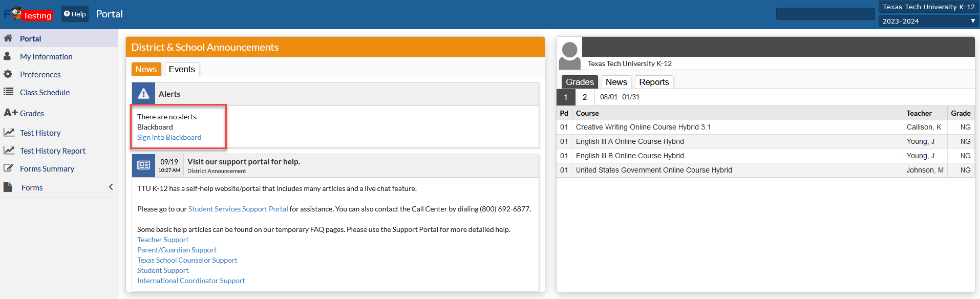Click the Teacher column header
Viewport: 980px width, 299px height.
919,113
